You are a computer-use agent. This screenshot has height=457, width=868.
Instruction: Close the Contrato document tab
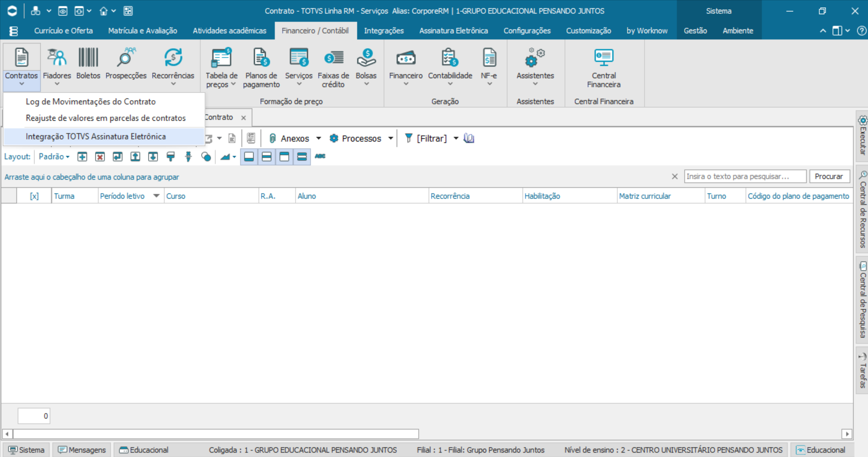[x=244, y=118]
